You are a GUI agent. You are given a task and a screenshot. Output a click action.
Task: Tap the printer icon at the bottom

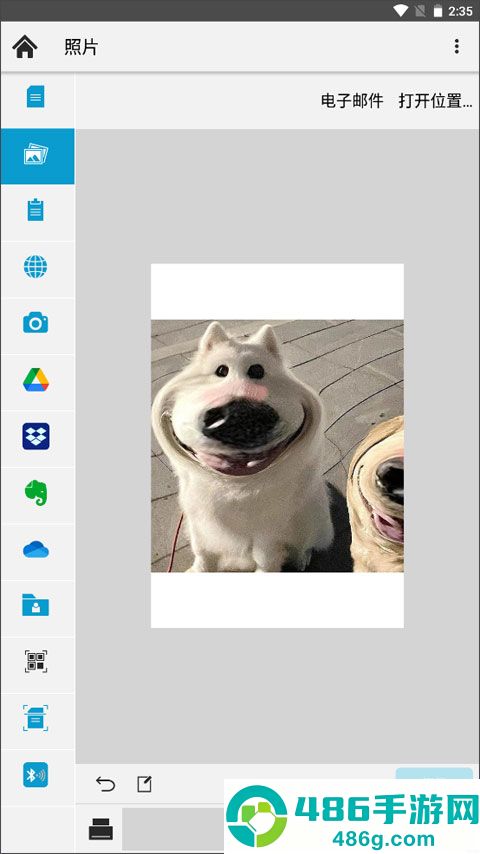101,829
